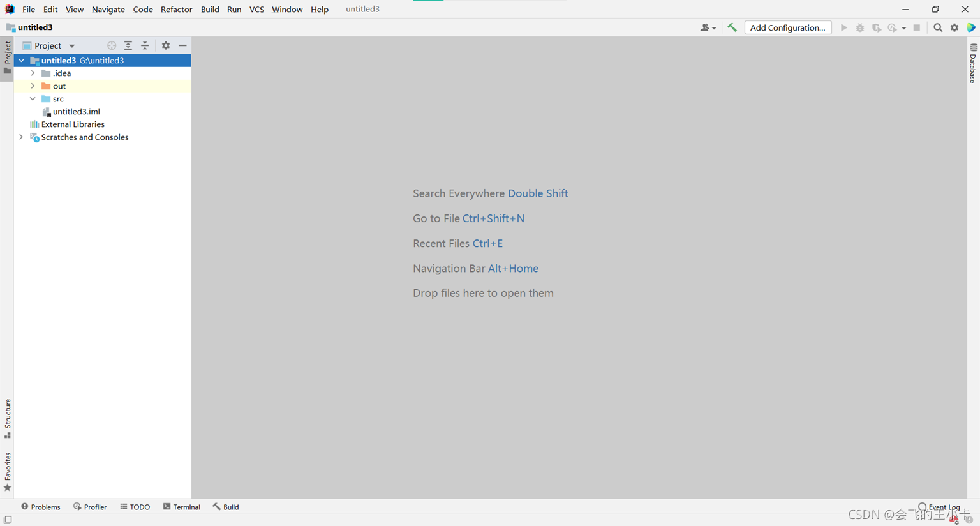This screenshot has width=980, height=526.
Task: Click the Stop square icon
Action: point(917,27)
